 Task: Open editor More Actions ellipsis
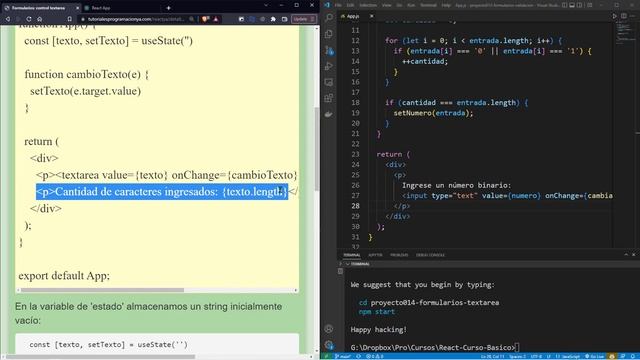(633, 16)
